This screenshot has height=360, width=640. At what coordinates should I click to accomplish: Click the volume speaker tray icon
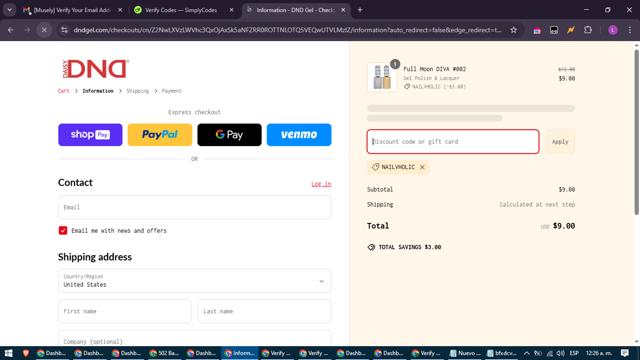pos(561,353)
